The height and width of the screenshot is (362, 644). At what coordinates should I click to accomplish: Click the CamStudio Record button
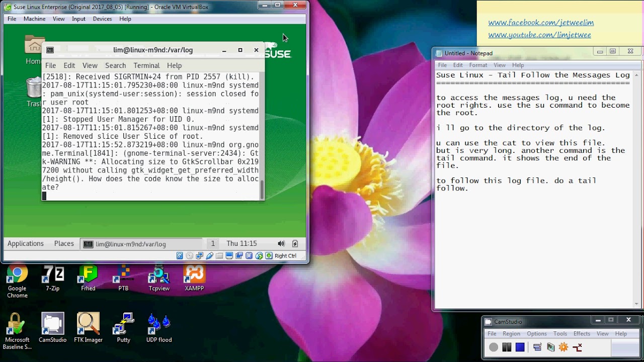pyautogui.click(x=494, y=347)
